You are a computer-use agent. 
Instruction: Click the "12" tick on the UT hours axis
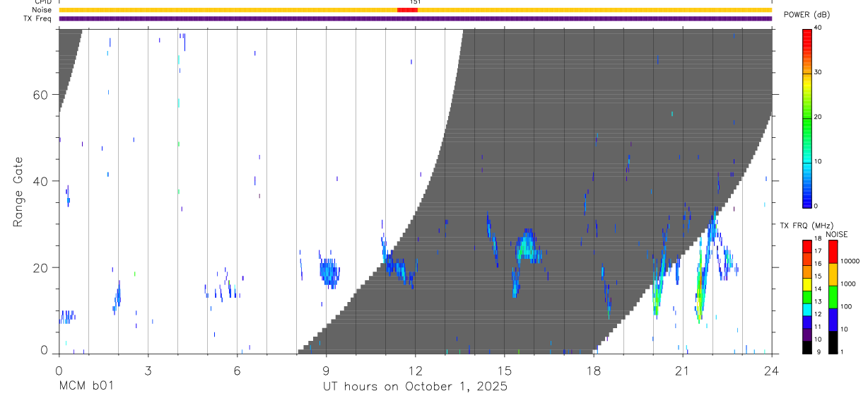point(415,370)
